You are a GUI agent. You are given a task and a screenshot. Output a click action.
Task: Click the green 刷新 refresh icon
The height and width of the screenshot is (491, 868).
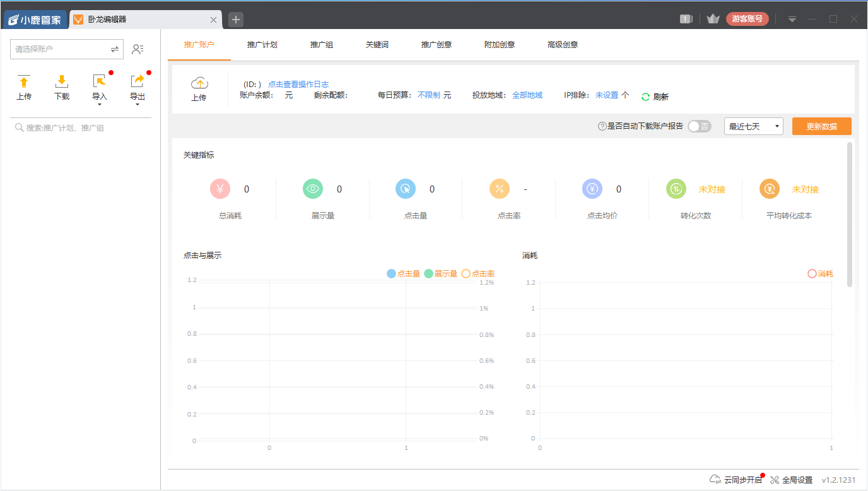645,97
